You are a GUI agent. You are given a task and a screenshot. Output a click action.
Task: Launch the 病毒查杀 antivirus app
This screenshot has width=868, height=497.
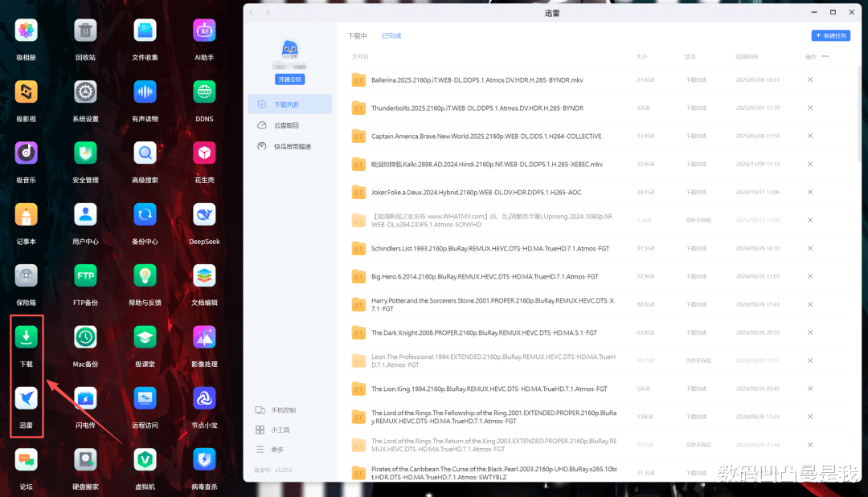tap(204, 460)
